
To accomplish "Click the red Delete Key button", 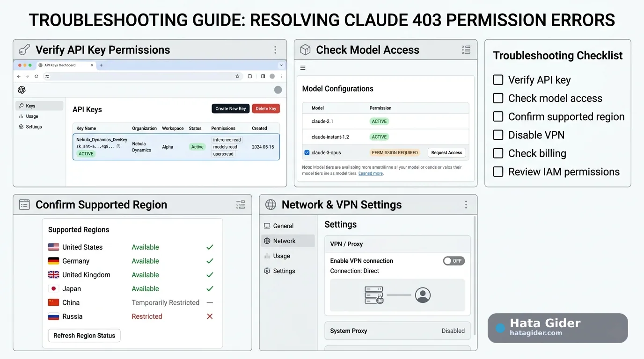I will point(266,108).
